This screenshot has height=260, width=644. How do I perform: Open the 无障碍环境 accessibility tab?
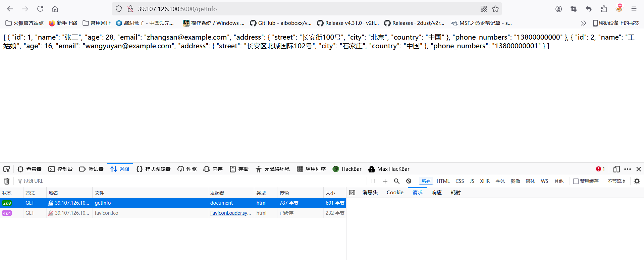(x=273, y=169)
